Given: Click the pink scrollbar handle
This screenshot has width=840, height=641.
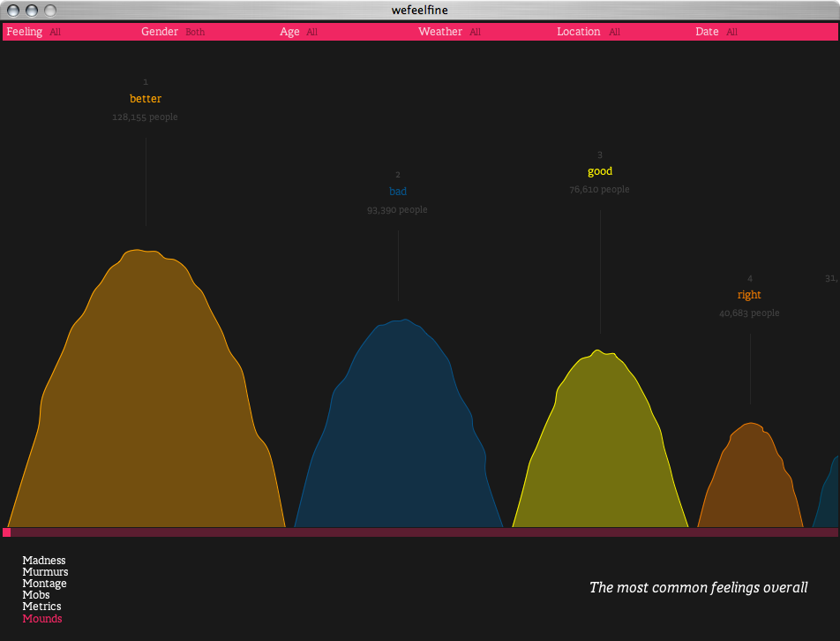Looking at the screenshot, I should point(7,532).
